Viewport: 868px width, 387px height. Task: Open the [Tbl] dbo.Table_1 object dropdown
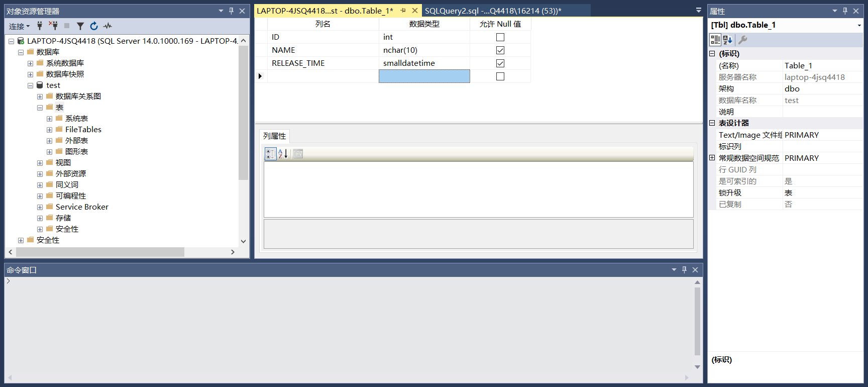pyautogui.click(x=859, y=25)
